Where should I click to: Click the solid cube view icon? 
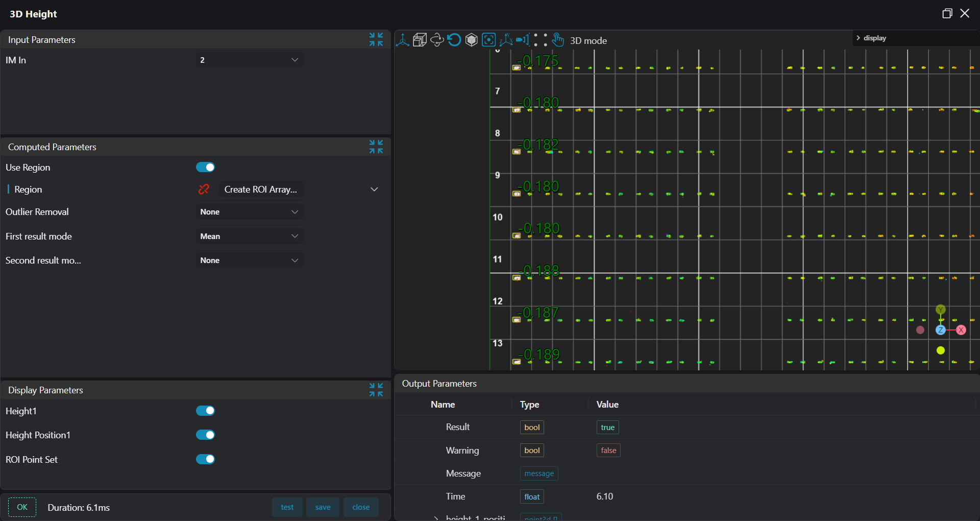472,40
